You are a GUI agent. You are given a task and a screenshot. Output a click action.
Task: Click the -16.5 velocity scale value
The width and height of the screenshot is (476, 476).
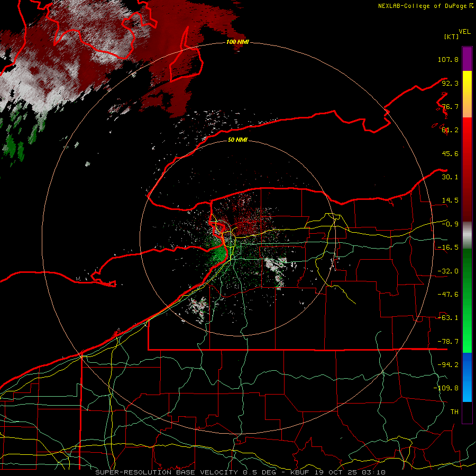[448, 248]
